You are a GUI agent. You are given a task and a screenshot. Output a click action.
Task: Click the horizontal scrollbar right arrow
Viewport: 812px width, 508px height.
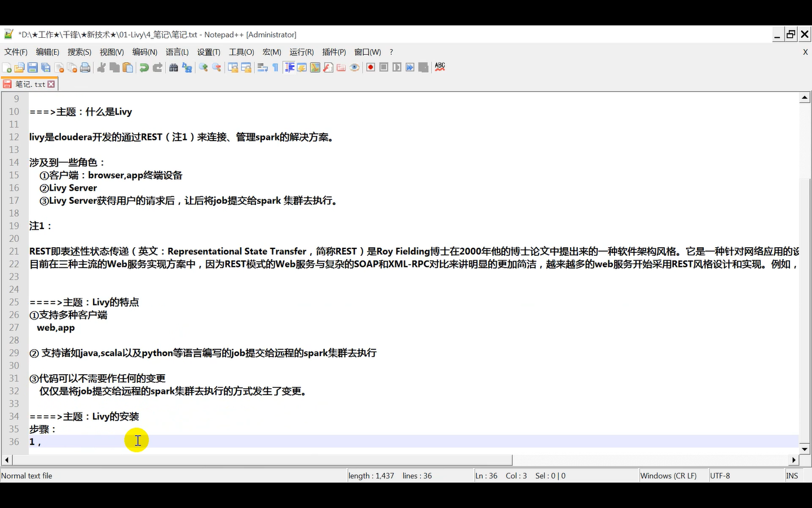click(794, 460)
